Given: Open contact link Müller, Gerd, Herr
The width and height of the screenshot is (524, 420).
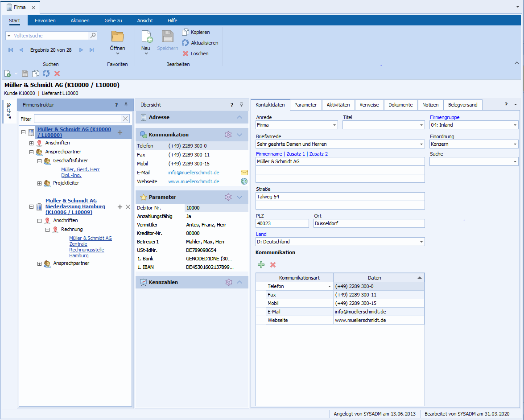Looking at the screenshot, I should (x=80, y=169).
